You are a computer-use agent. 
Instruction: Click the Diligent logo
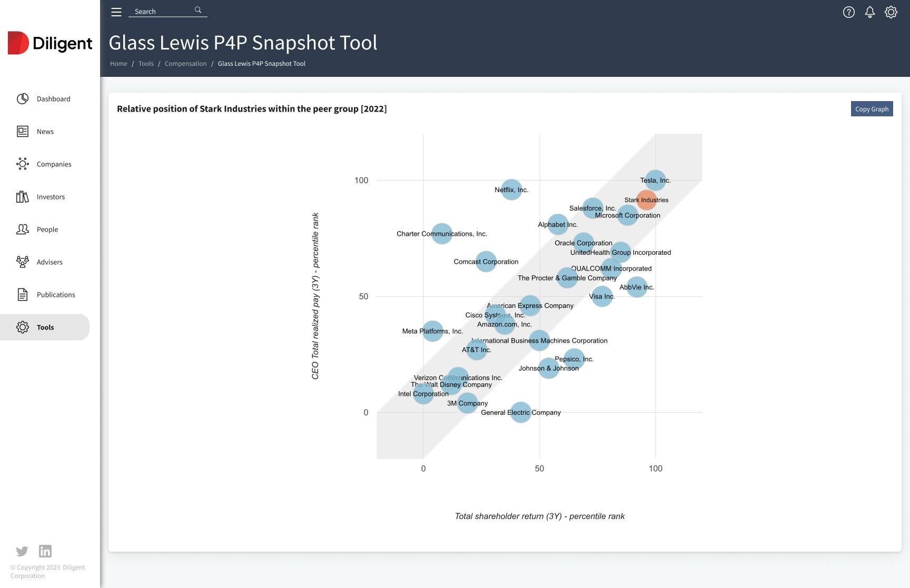(x=50, y=43)
